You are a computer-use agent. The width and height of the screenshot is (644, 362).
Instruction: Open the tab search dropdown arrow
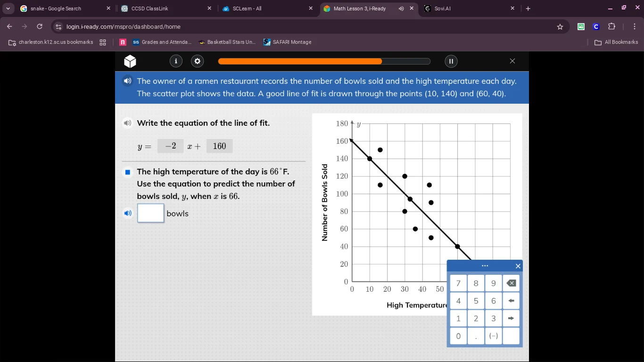8,8
